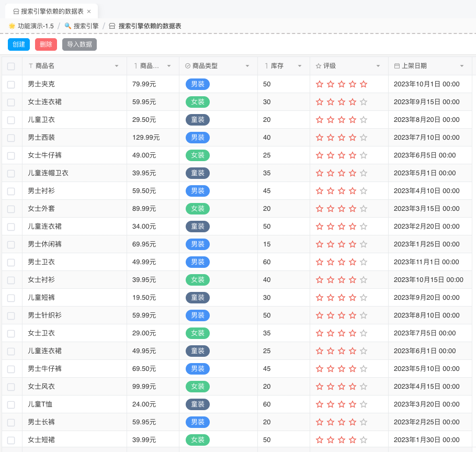Open the 商品名 column dropdown menu
Image resolution: width=476 pixels, height=452 pixels.
[x=118, y=66]
